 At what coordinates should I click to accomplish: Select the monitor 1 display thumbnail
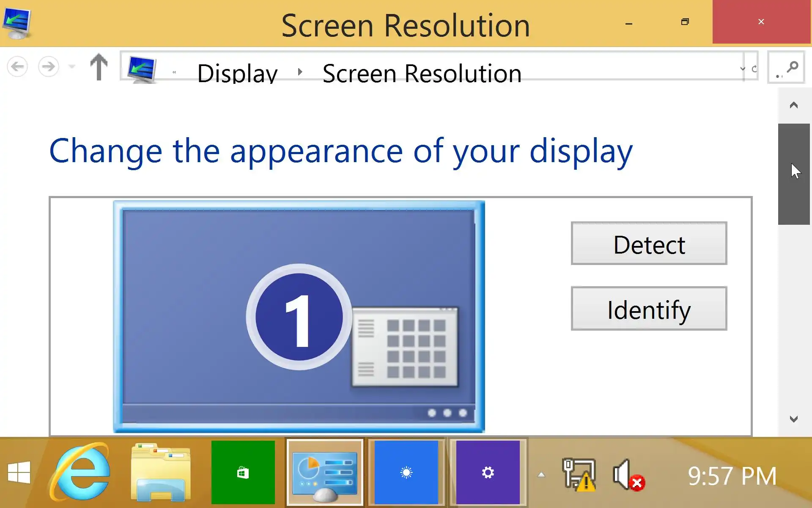pos(299,316)
